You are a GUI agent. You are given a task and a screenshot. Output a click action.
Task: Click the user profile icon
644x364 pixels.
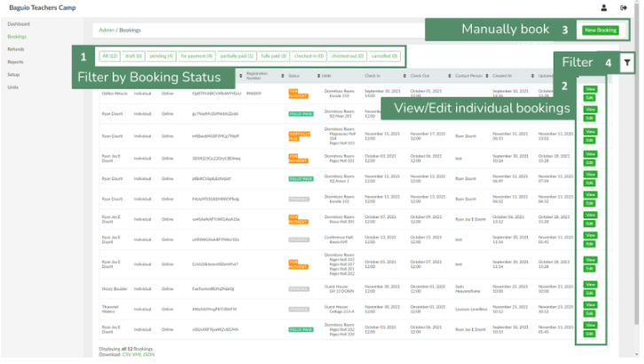point(604,8)
